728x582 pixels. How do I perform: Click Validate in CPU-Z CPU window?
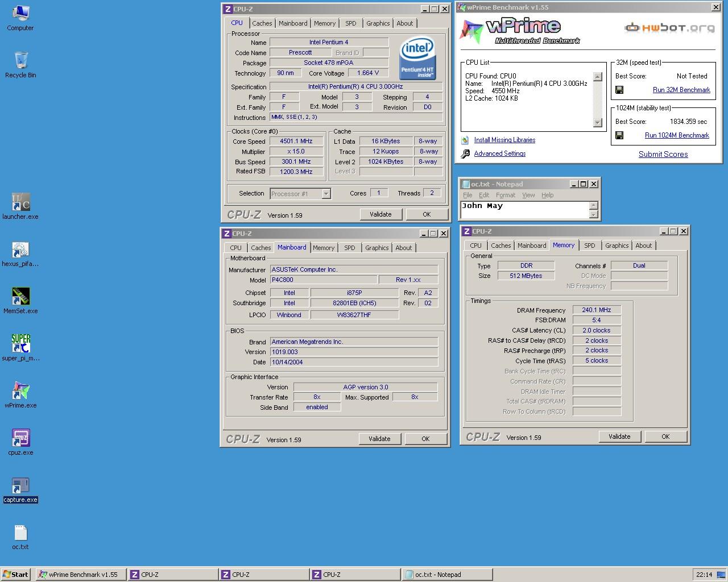click(380, 214)
